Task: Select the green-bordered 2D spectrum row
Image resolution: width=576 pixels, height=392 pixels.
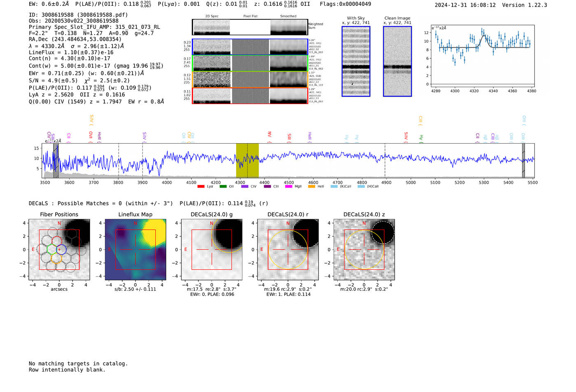Action: tap(250, 63)
